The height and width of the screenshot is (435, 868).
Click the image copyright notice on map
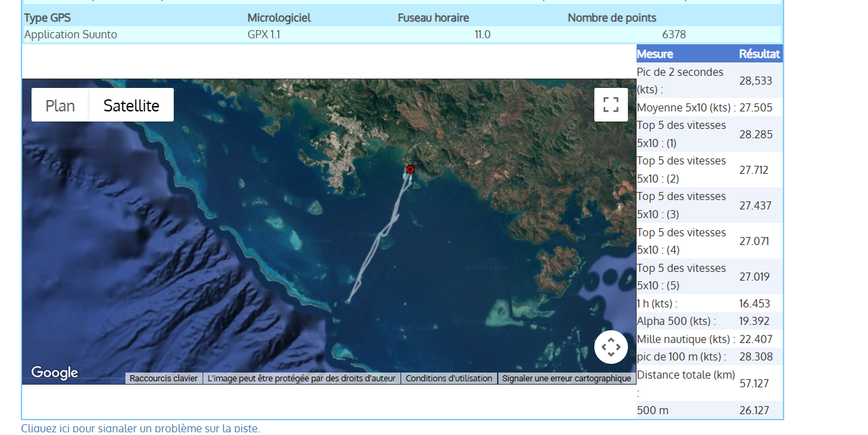point(302,379)
